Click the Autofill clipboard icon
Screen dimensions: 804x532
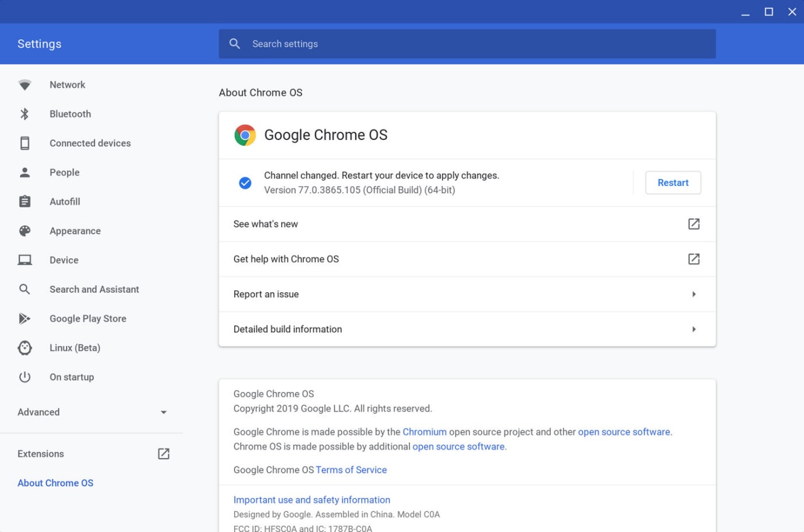tap(24, 202)
